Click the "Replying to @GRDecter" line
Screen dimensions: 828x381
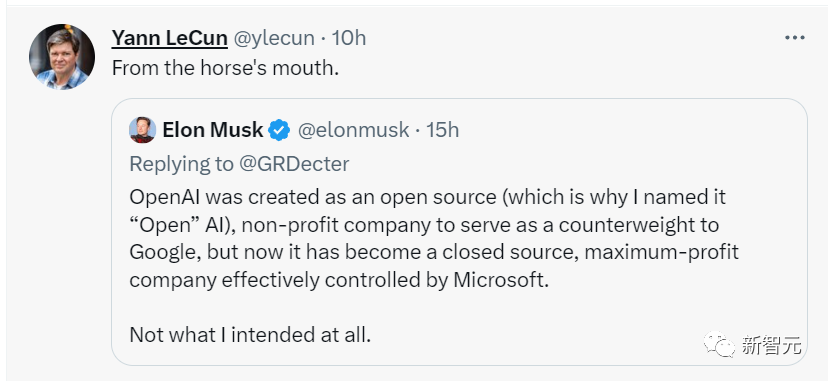coord(239,164)
